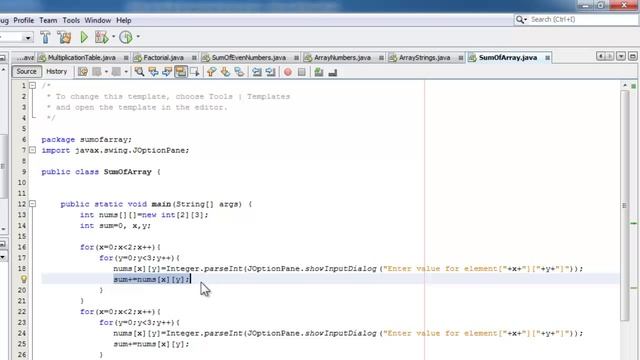Click the lightbulb hint at line 19
This screenshot has height=360, width=640.
24,279
